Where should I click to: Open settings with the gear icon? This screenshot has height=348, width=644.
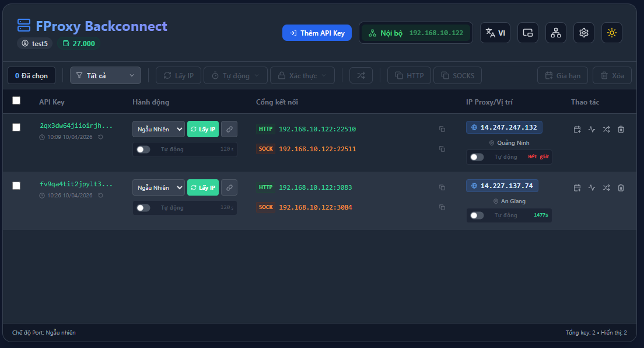(583, 33)
